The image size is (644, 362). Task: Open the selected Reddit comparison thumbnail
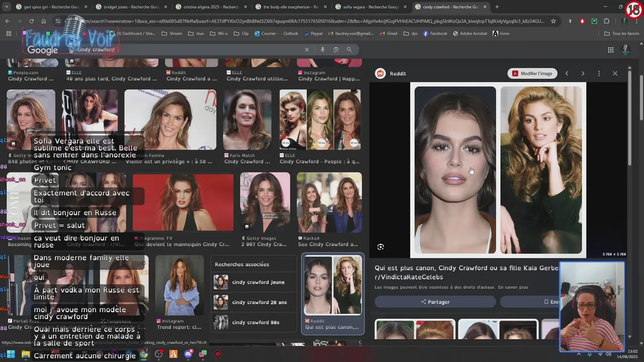333,285
